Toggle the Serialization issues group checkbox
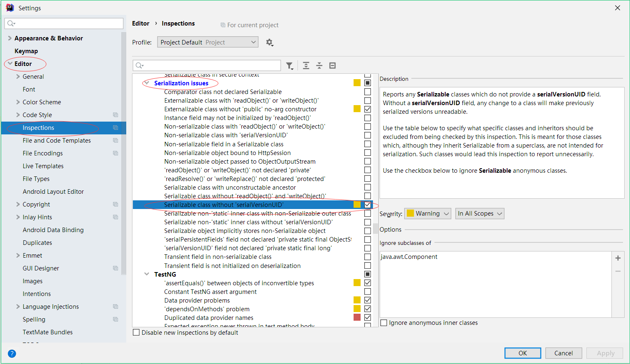The width and height of the screenshot is (630, 364). (x=368, y=83)
